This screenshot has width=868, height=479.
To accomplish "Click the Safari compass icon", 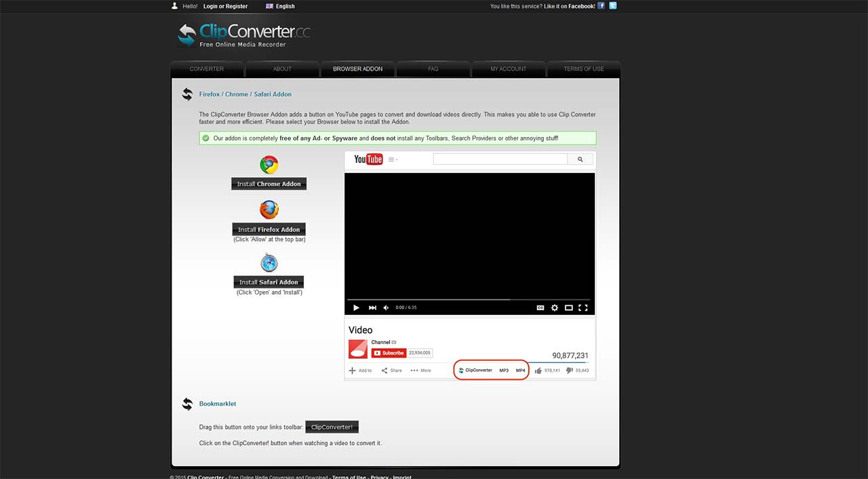I will point(269,263).
